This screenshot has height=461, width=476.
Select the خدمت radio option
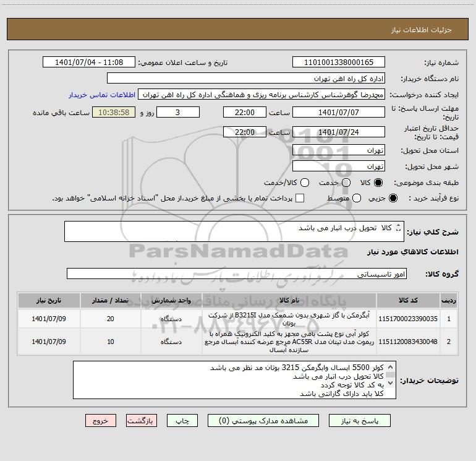coord(346,183)
